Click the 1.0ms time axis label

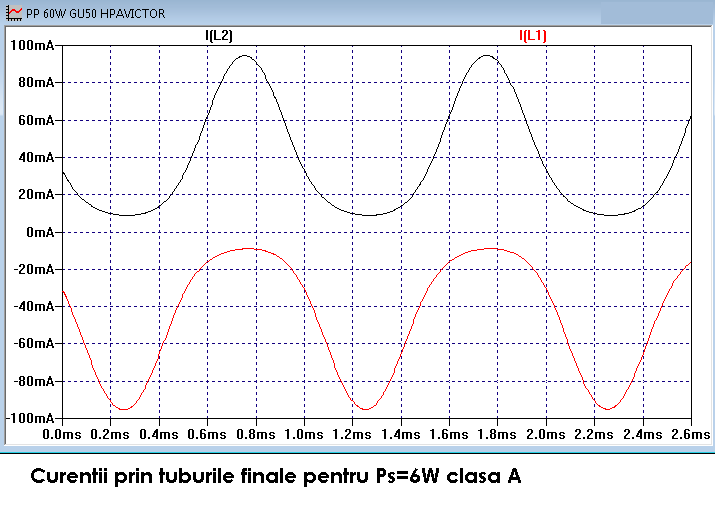pos(304,435)
